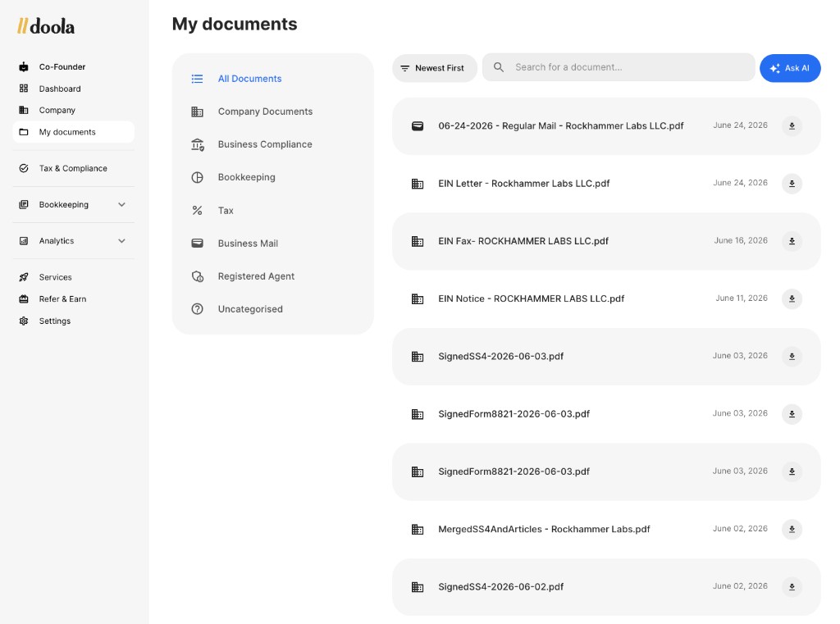
Task: Download 06-24-2026 Regular Mail pdf
Action: pyautogui.click(x=792, y=126)
